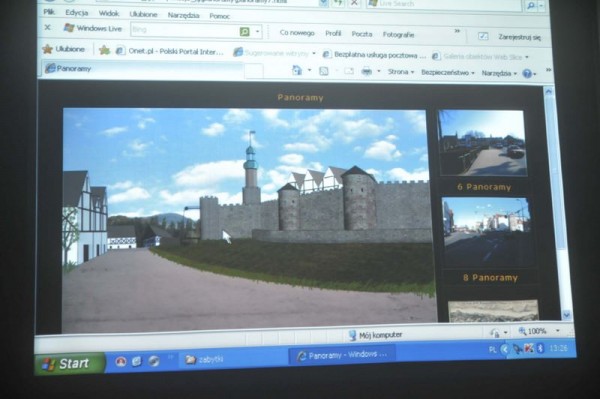Screen dimensions: 600x399
Task: Click the Start button on taskbar
Action: click(69, 363)
